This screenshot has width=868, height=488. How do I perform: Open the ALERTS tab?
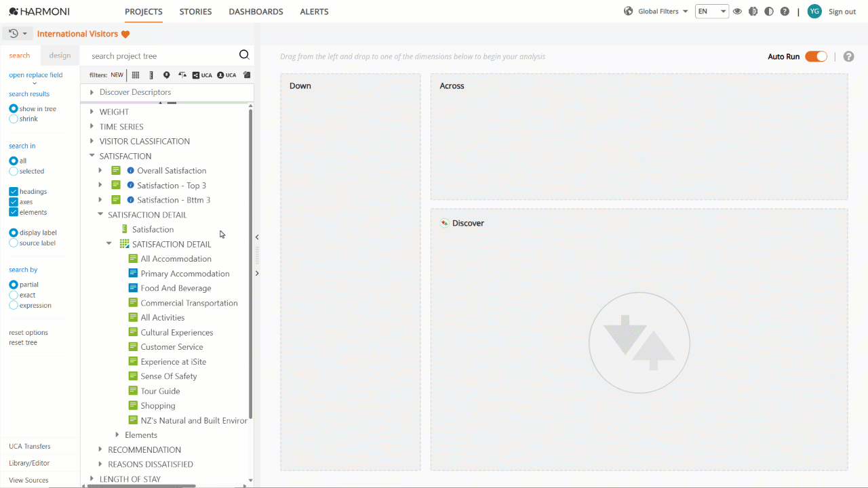314,12
